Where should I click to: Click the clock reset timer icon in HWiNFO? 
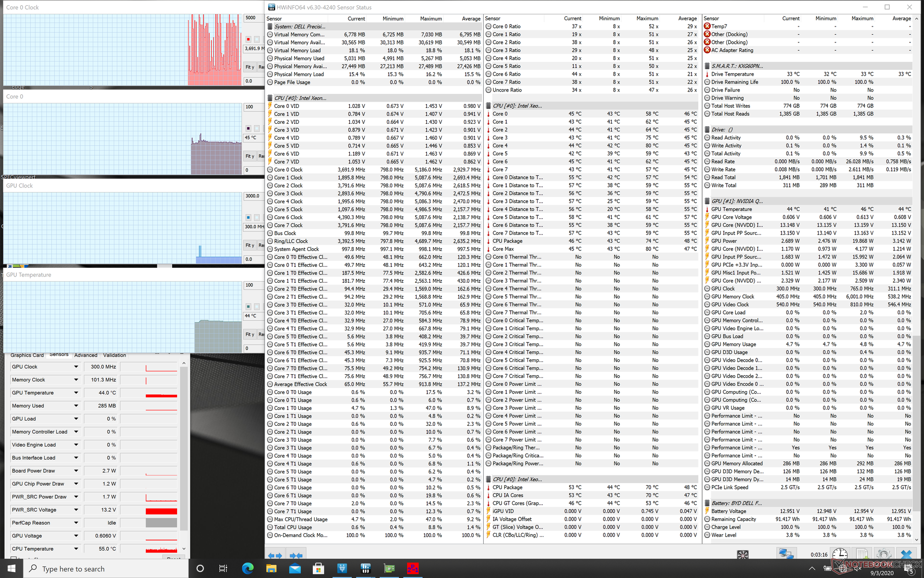point(840,554)
